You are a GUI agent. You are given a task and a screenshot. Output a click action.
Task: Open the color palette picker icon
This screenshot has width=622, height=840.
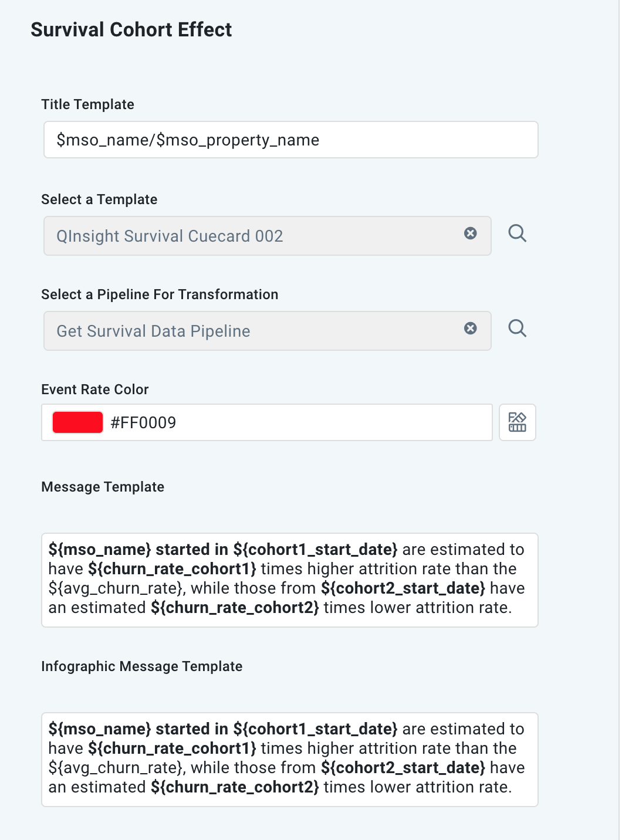click(517, 422)
